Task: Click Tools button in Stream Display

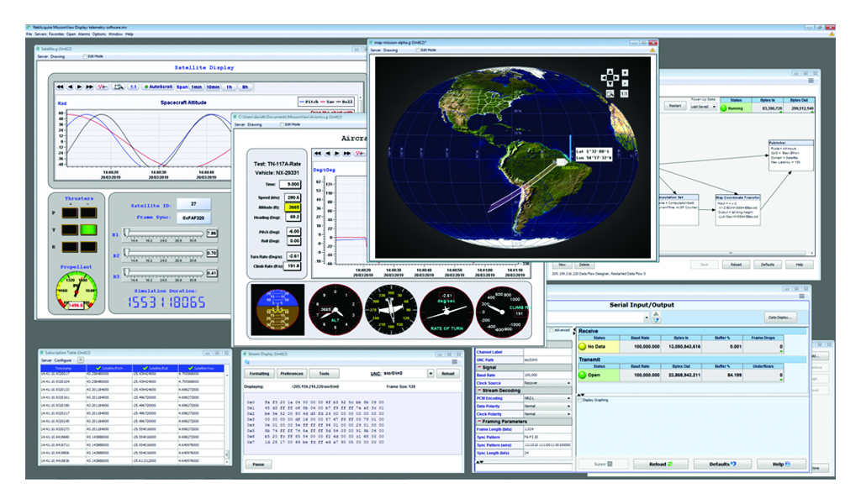Action: point(325,374)
